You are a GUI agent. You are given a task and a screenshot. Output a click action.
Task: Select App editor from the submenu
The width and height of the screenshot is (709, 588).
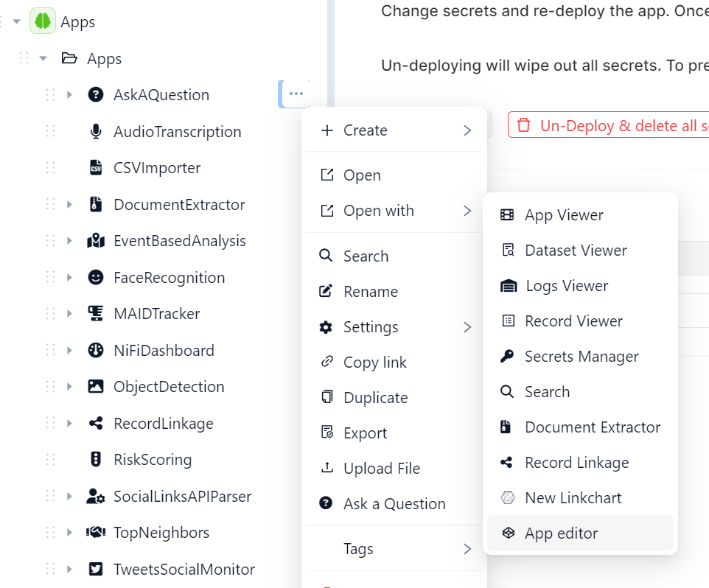coord(561,533)
